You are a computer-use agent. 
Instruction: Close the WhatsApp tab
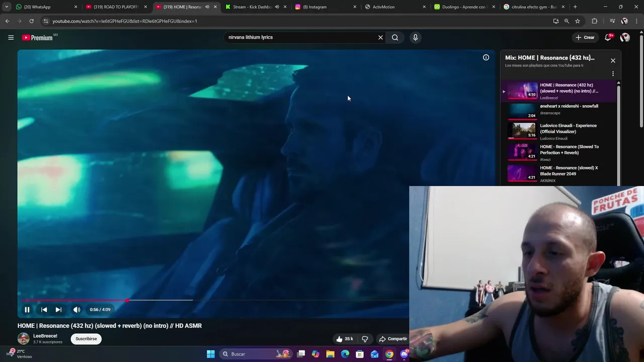[76, 7]
